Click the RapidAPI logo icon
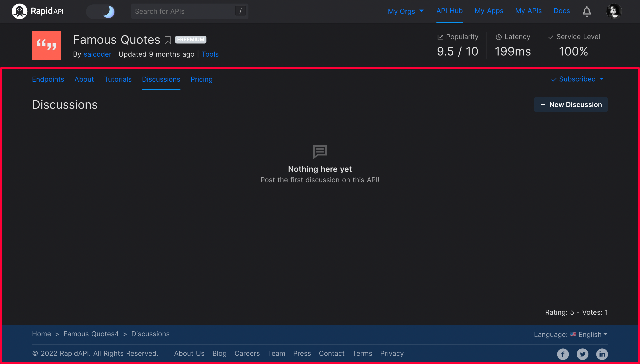The width and height of the screenshot is (640, 364). tap(20, 11)
